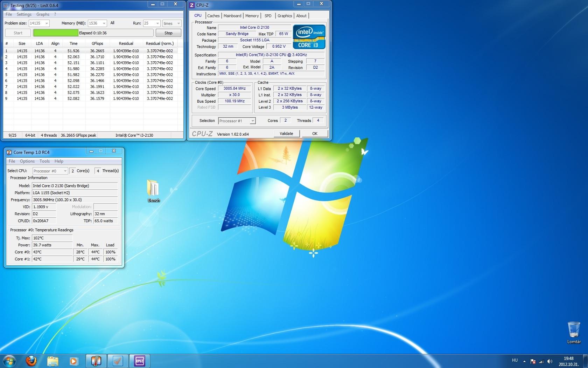Open Windows Media Player taskbar icon
This screenshot has height=368, width=588.
[74, 361]
